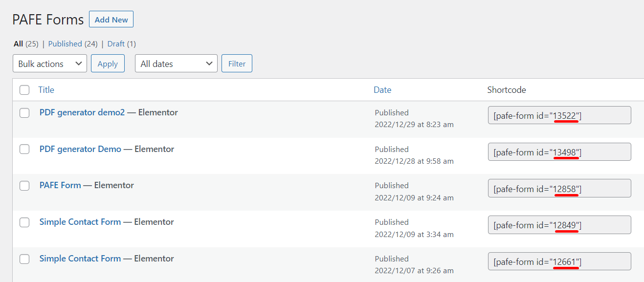Image resolution: width=644 pixels, height=282 pixels.
Task: Select shortcode field with id 12858
Action: point(559,188)
